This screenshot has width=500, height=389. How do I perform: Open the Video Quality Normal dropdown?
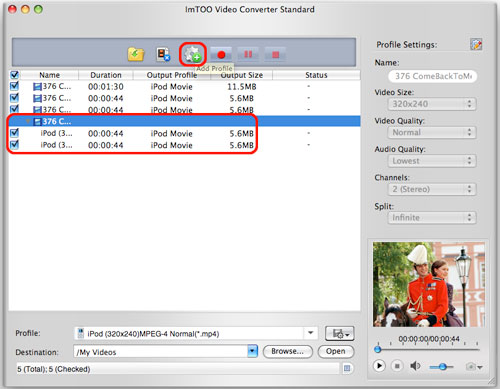point(432,132)
